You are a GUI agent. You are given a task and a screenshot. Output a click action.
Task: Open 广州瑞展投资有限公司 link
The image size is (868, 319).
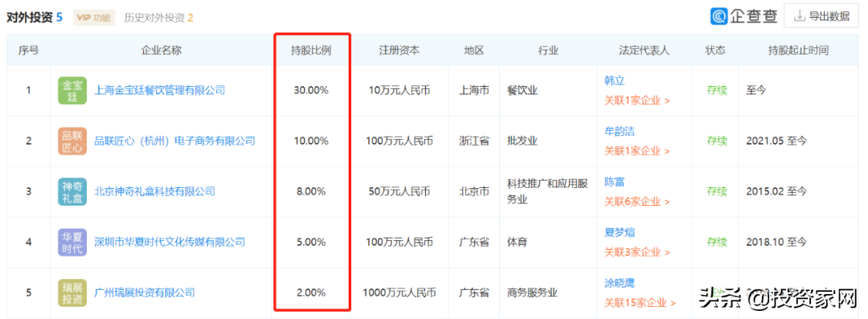[x=145, y=292]
